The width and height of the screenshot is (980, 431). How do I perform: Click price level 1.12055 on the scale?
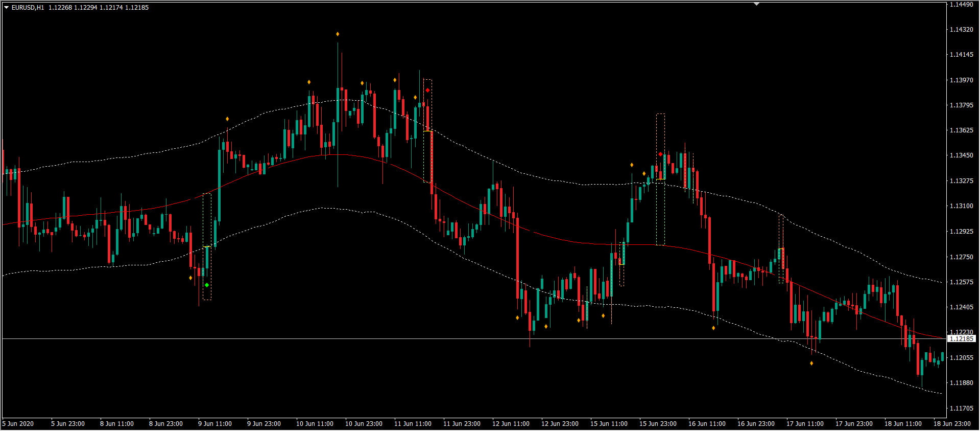click(x=962, y=358)
